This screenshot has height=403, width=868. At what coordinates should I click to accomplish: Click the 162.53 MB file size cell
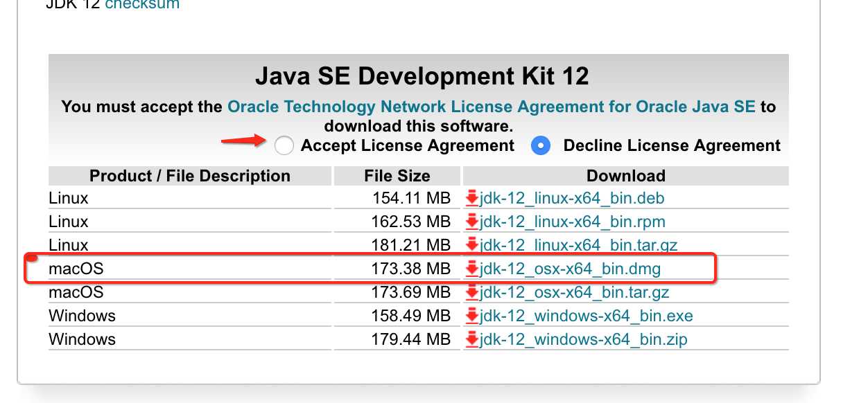397,222
